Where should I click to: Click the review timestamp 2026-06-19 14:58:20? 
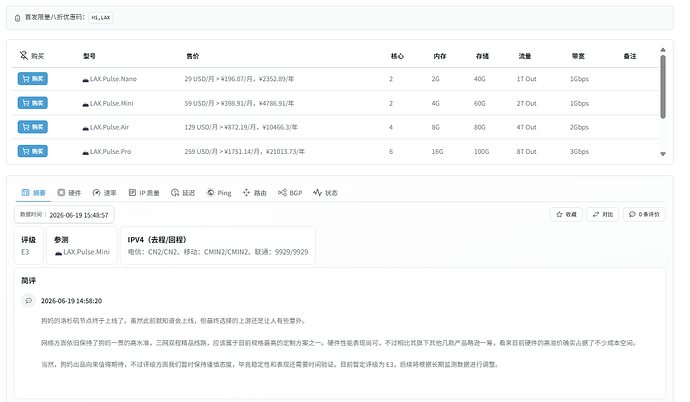tap(71, 301)
